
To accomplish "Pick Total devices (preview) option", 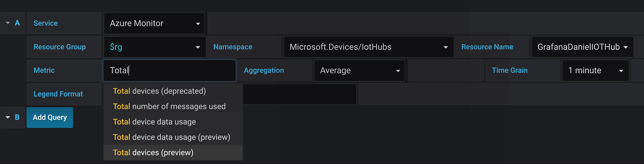I will point(173,153).
